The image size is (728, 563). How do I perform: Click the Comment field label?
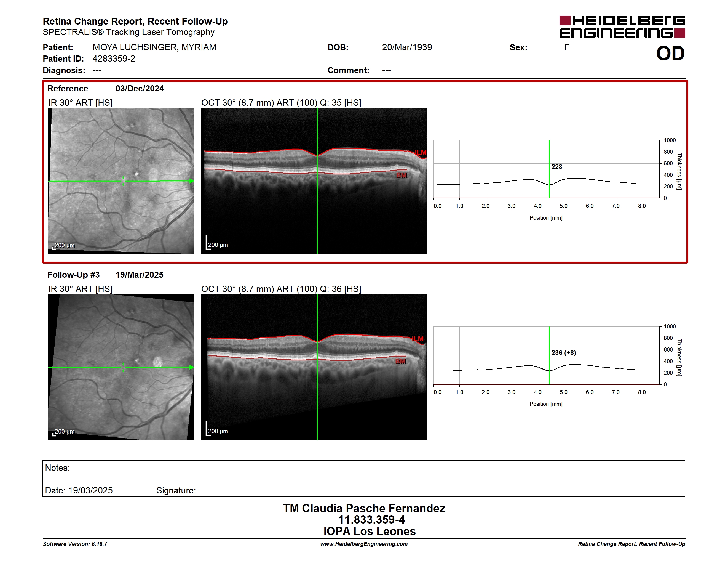point(348,70)
